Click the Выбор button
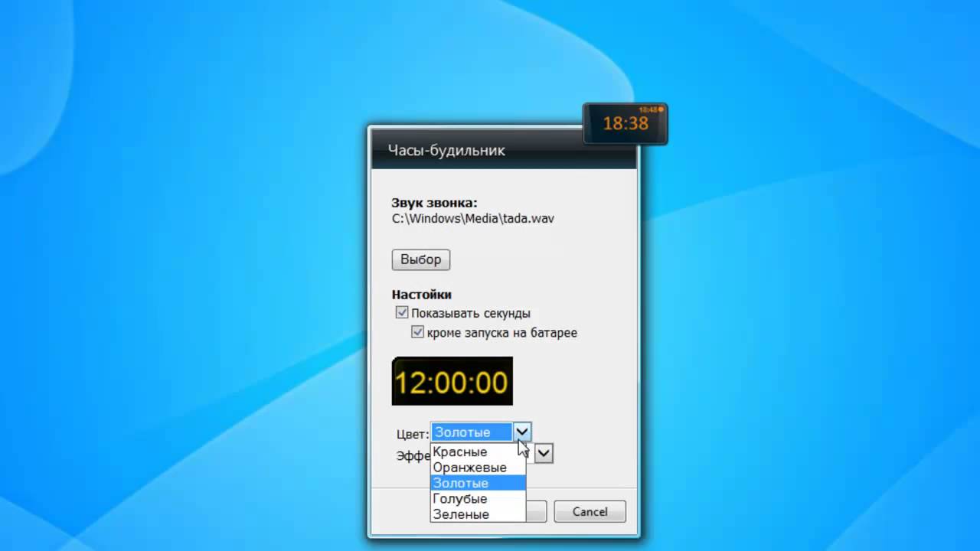The width and height of the screenshot is (980, 551). (x=421, y=259)
